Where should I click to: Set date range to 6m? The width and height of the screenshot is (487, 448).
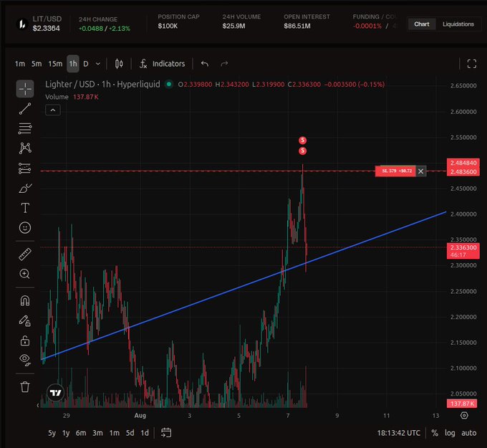(x=81, y=433)
